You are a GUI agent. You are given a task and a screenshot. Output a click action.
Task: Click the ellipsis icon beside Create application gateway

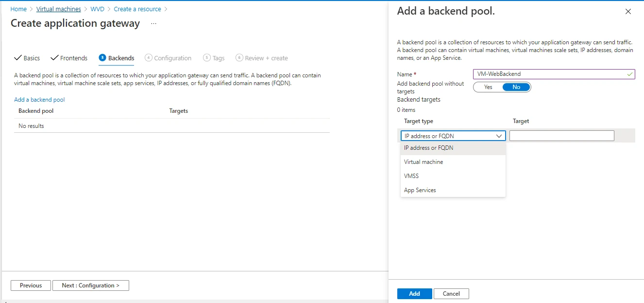[x=153, y=23]
